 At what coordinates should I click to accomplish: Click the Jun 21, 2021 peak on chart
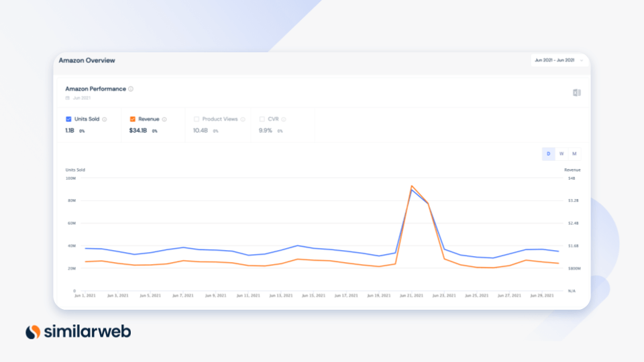click(x=411, y=186)
